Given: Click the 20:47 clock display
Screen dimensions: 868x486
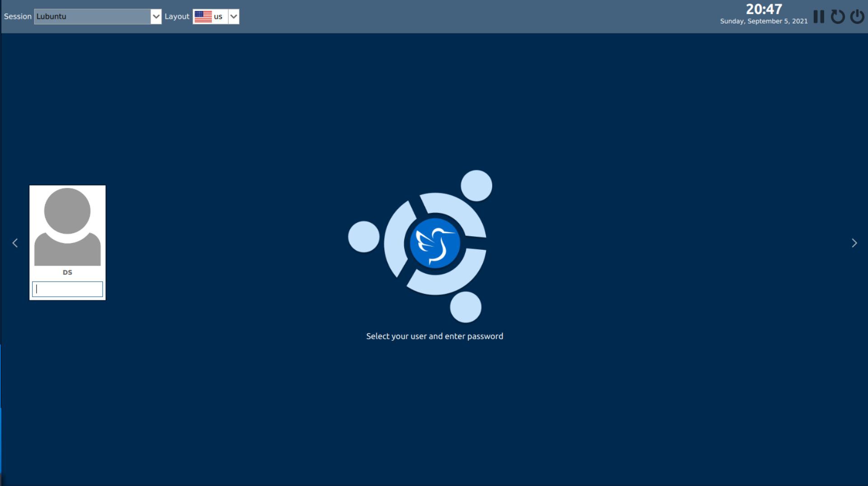Looking at the screenshot, I should [763, 9].
